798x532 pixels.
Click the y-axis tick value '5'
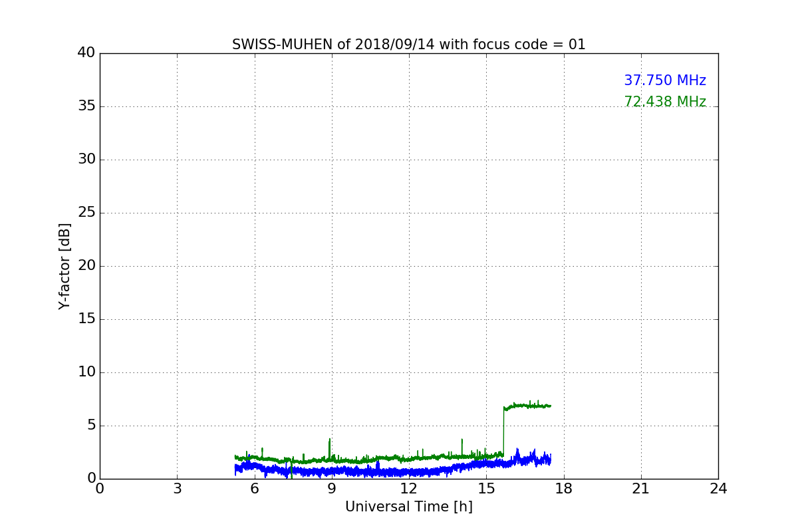[x=91, y=425]
